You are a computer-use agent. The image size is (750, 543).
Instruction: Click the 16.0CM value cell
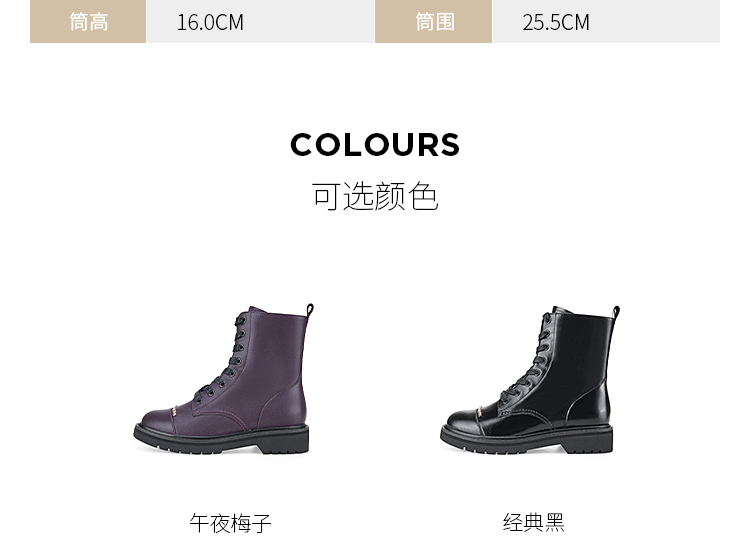tap(260, 22)
